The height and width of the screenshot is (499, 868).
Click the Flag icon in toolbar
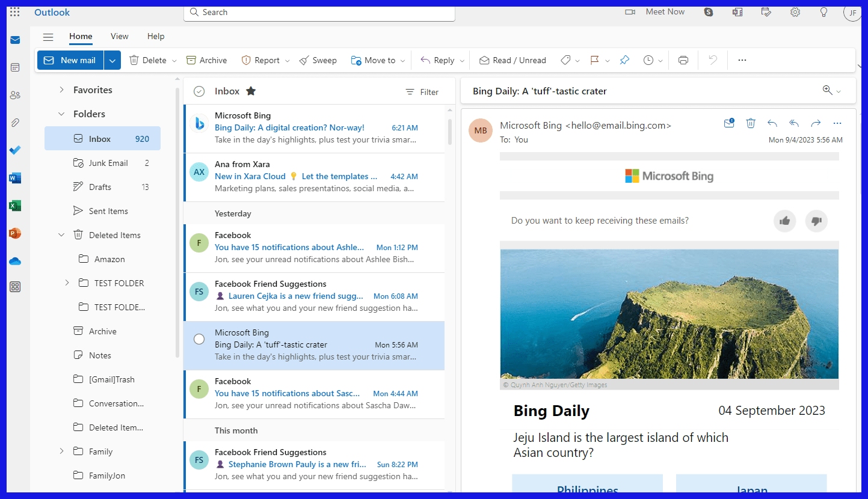tap(594, 60)
